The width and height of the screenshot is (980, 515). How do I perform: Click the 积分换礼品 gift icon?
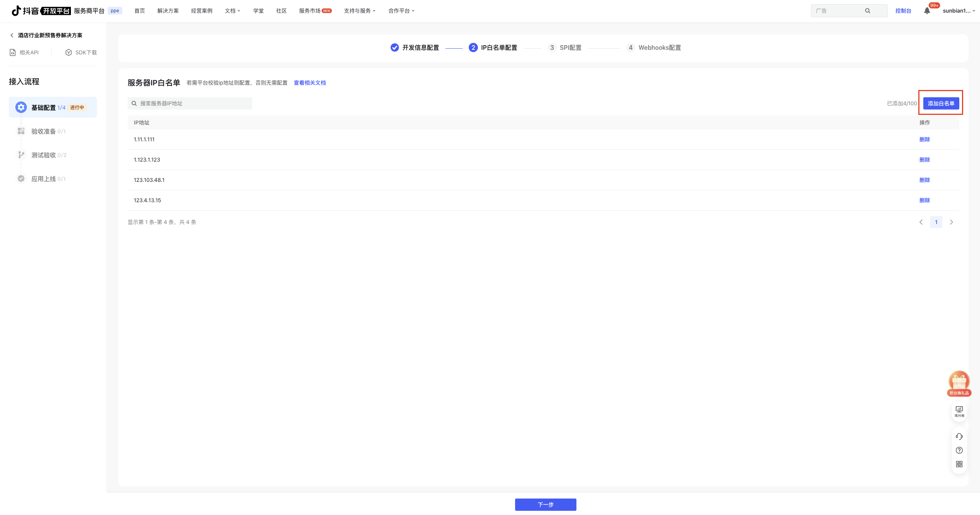pos(959,383)
